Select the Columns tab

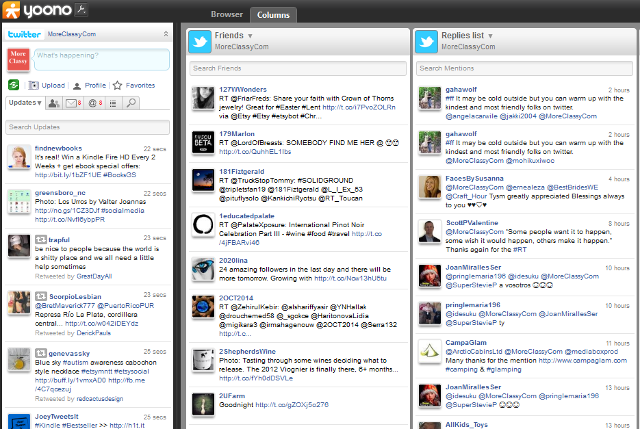[273, 15]
